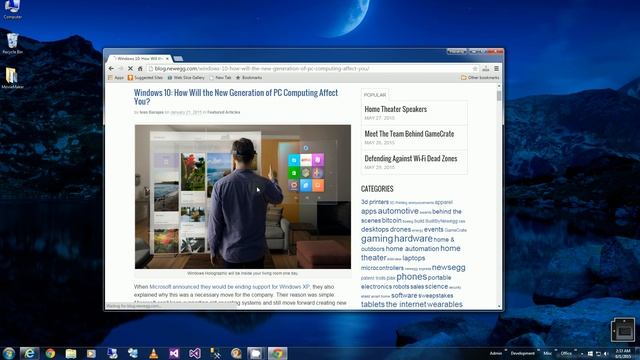Open the Home Theater Speakers post
Viewport: 640px width, 360px height.
coord(396,109)
